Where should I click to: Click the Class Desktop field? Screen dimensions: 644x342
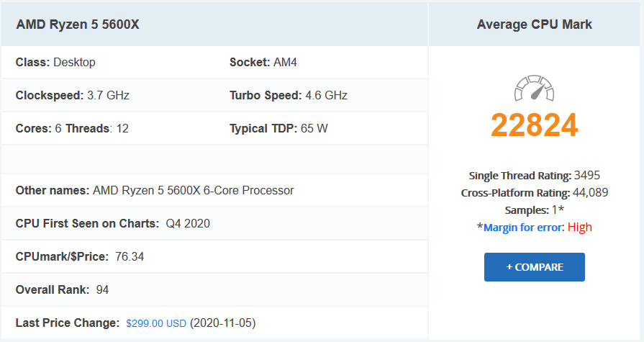coord(55,62)
